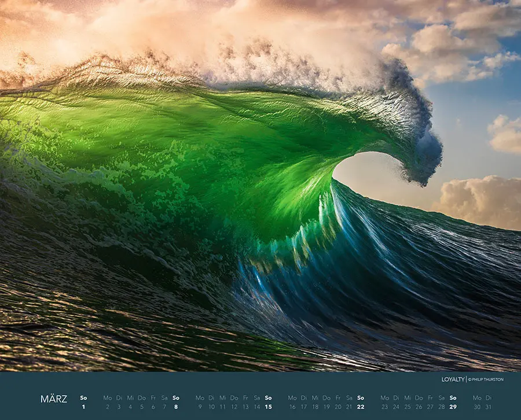Select the green wave photograph
Screen dimensions: 521x420
260,186
